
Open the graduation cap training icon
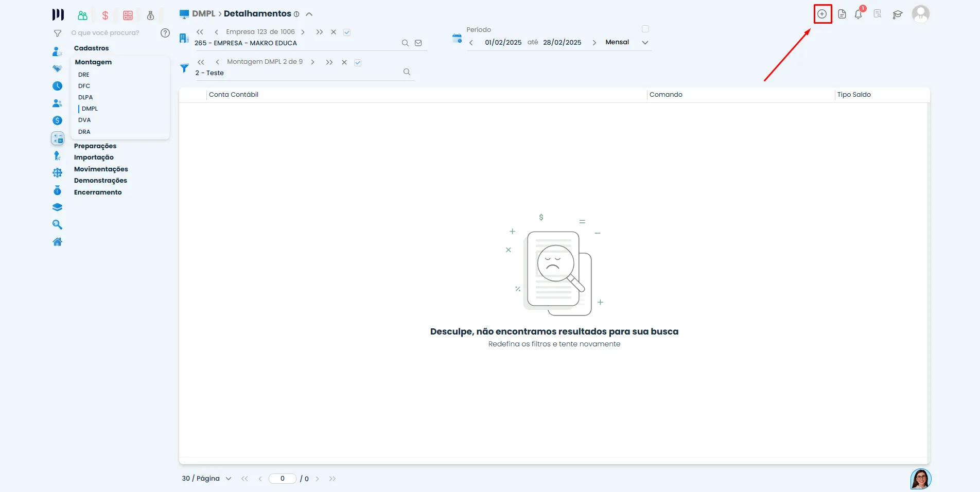pos(898,14)
